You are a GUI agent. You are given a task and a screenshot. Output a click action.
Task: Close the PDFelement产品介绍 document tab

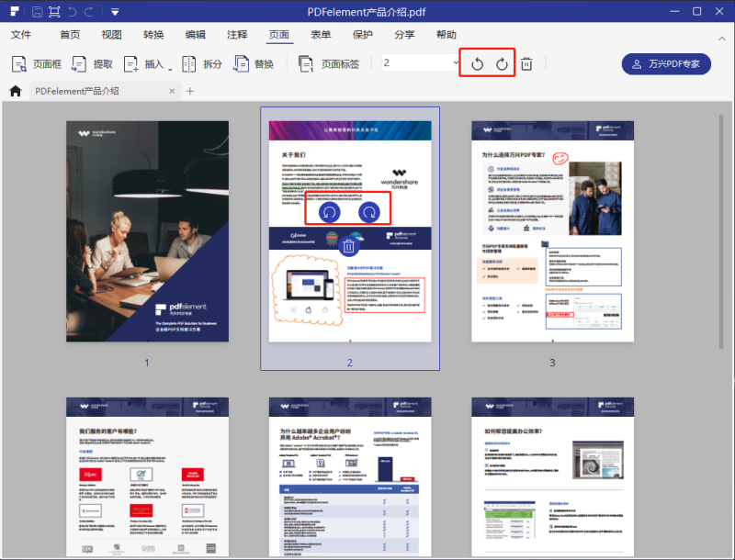[x=172, y=91]
